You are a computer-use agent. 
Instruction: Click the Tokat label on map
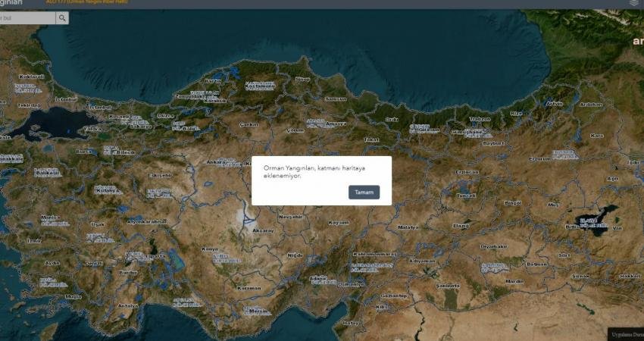click(371, 139)
